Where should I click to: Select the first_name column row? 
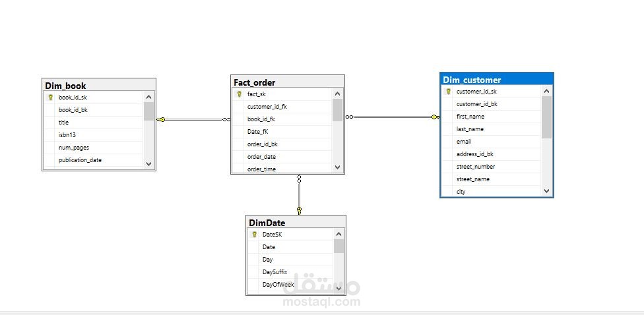point(491,117)
